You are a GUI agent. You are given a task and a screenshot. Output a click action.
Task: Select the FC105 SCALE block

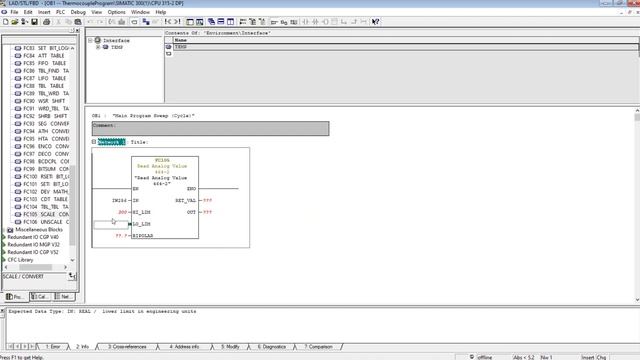click(x=46, y=214)
